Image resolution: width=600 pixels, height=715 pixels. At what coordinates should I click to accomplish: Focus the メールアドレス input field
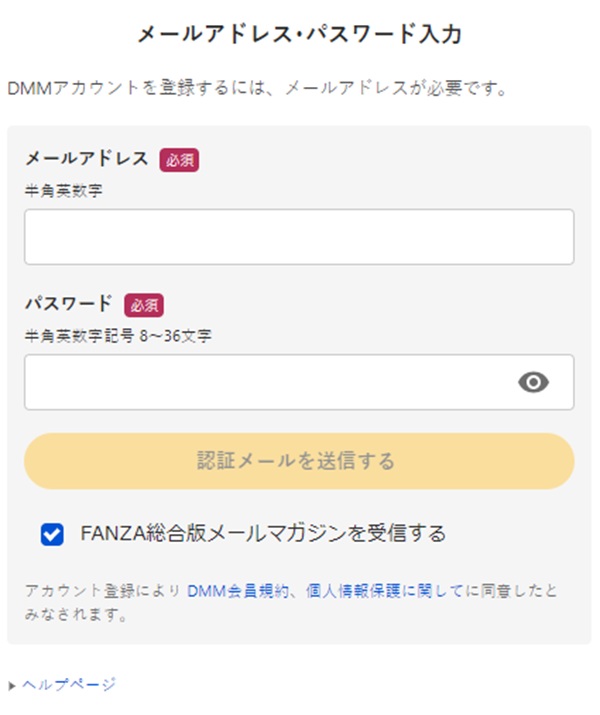[299, 237]
